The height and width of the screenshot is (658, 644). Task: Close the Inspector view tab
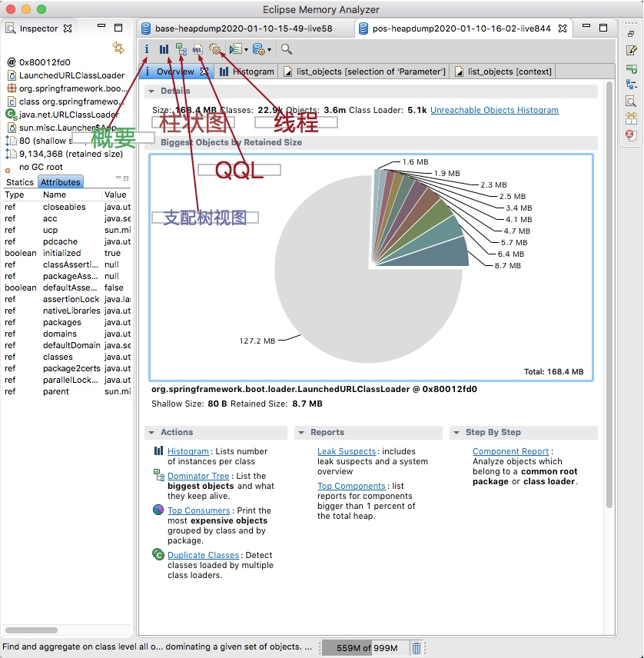pyautogui.click(x=68, y=28)
